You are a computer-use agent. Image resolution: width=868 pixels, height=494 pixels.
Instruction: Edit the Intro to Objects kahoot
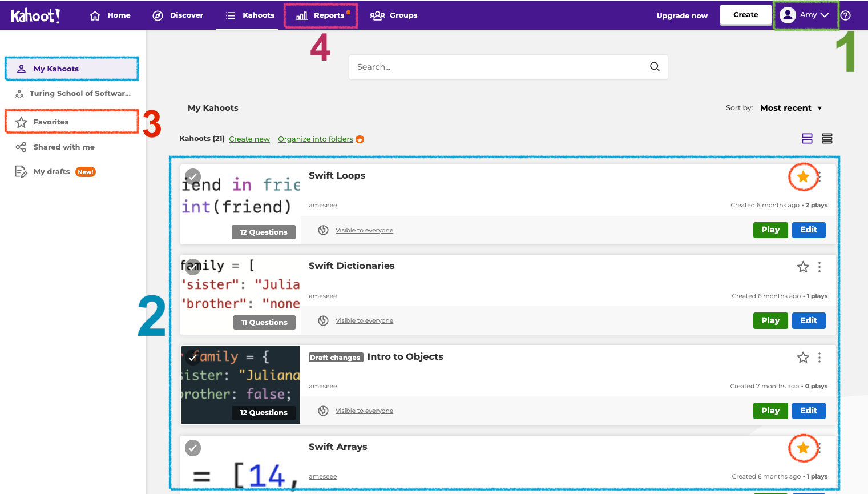[x=809, y=411]
